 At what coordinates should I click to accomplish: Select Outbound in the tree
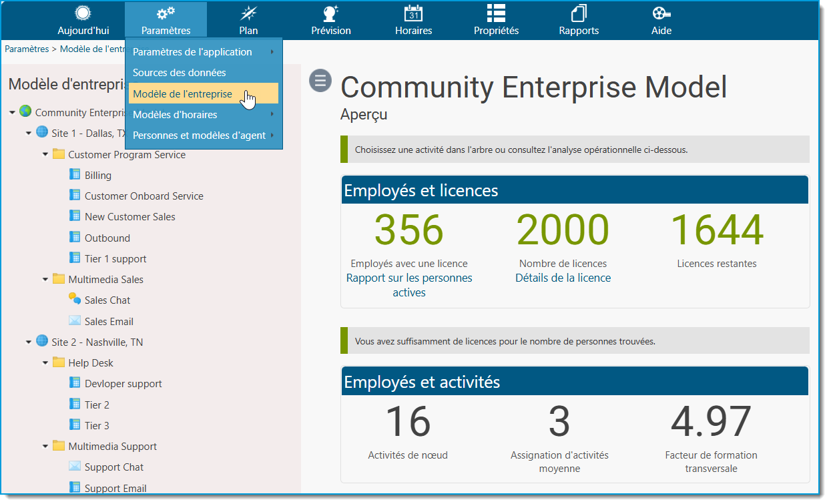(107, 238)
